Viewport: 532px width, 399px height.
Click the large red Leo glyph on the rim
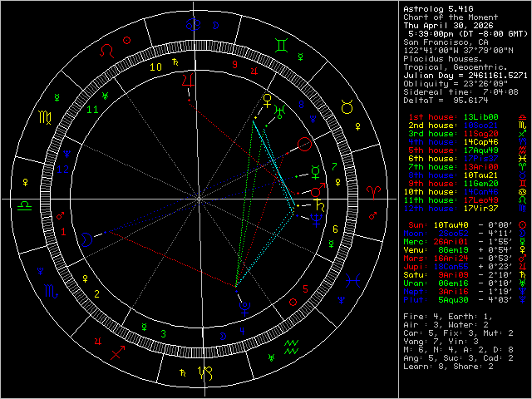(107, 51)
